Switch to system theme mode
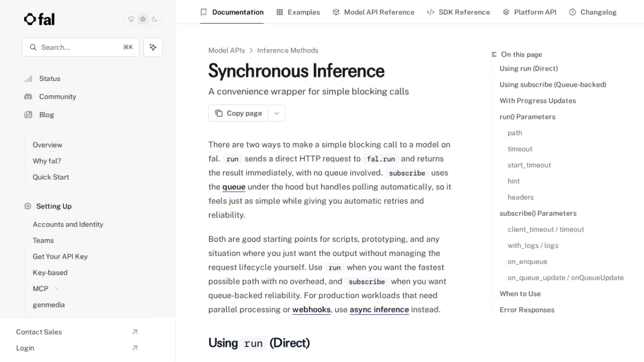The image size is (644, 362). click(131, 19)
